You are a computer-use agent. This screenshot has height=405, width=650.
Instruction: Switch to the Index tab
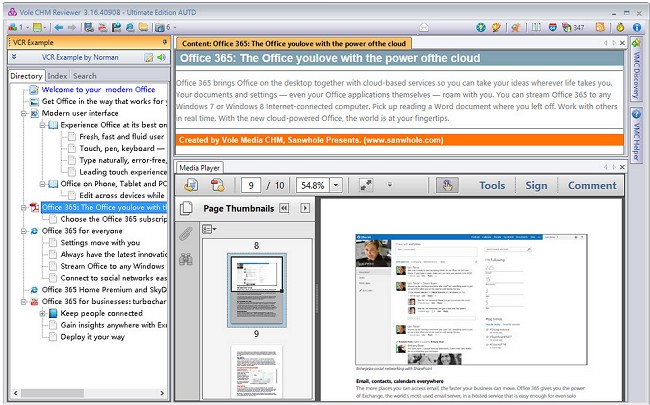coord(57,76)
